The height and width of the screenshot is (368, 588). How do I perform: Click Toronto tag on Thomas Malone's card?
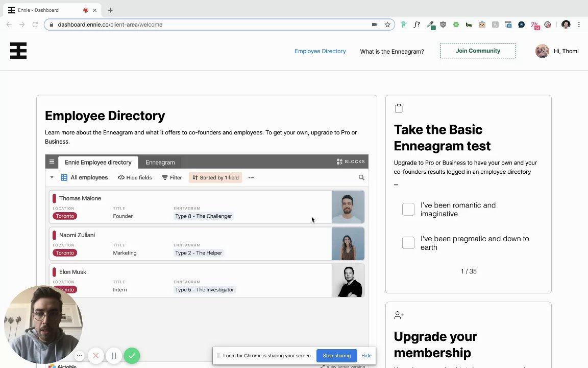(x=65, y=216)
